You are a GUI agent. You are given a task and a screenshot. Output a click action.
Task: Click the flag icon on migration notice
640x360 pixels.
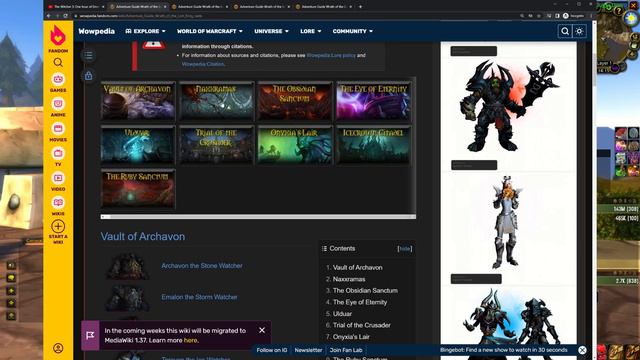pyautogui.click(x=90, y=336)
